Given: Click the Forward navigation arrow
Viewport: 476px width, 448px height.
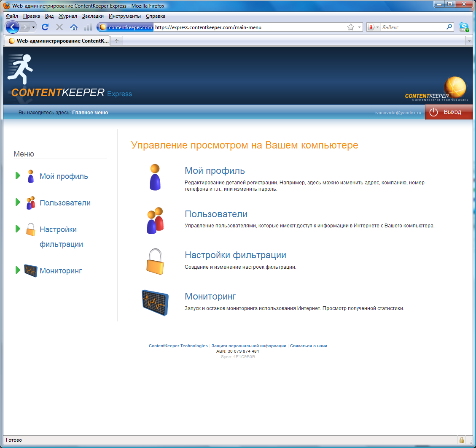Looking at the screenshot, I should 25,27.
